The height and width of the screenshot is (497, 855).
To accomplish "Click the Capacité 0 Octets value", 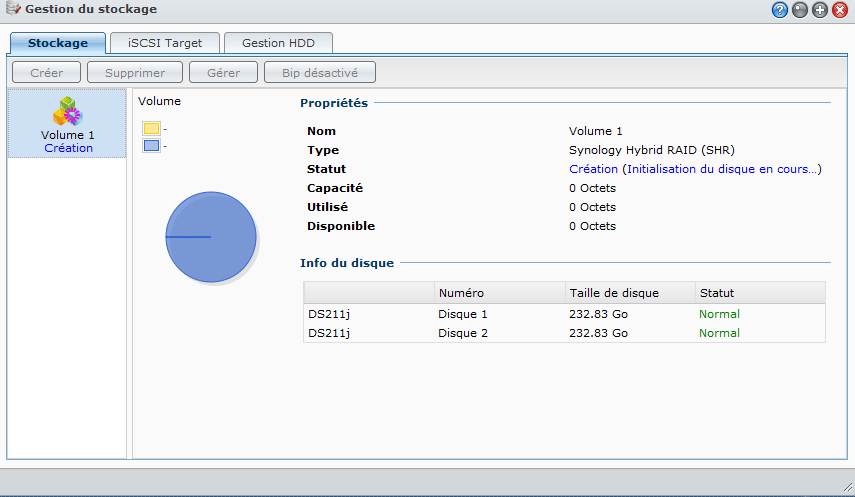I will click(x=592, y=188).
